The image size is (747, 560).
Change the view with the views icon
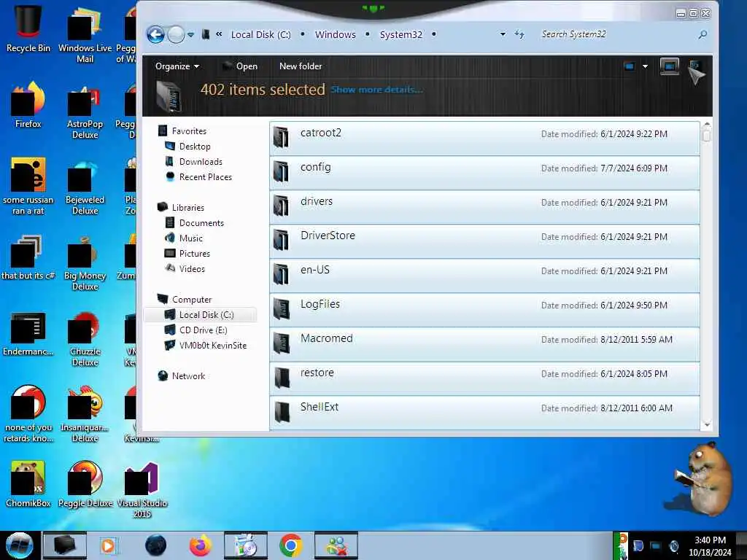(630, 66)
